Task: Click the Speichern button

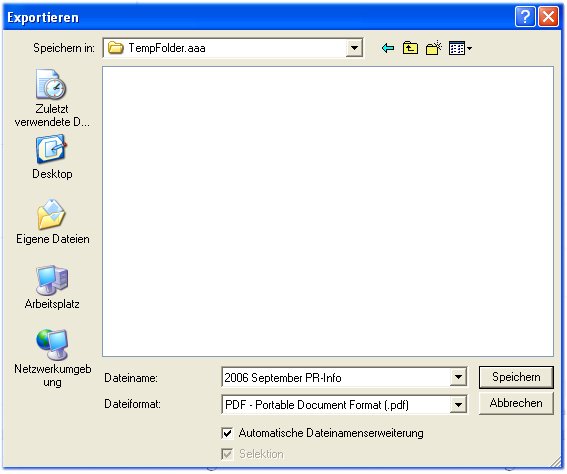Action: [x=516, y=377]
